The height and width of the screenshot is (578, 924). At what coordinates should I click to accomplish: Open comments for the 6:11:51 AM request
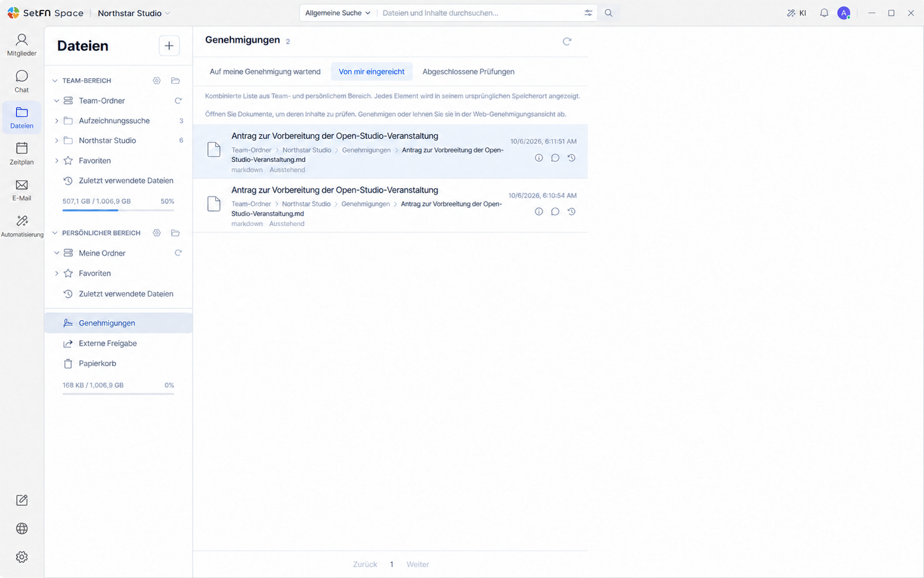tap(555, 158)
